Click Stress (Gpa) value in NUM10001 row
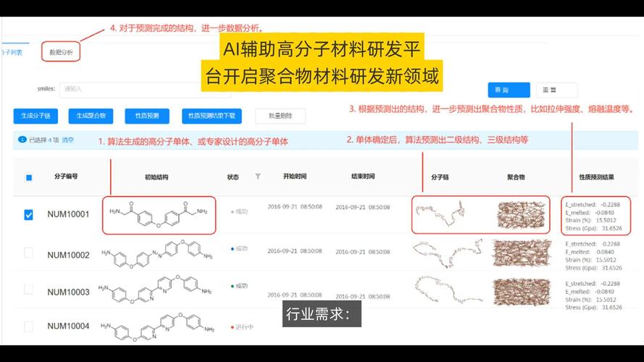The width and height of the screenshot is (644, 362). point(612,228)
